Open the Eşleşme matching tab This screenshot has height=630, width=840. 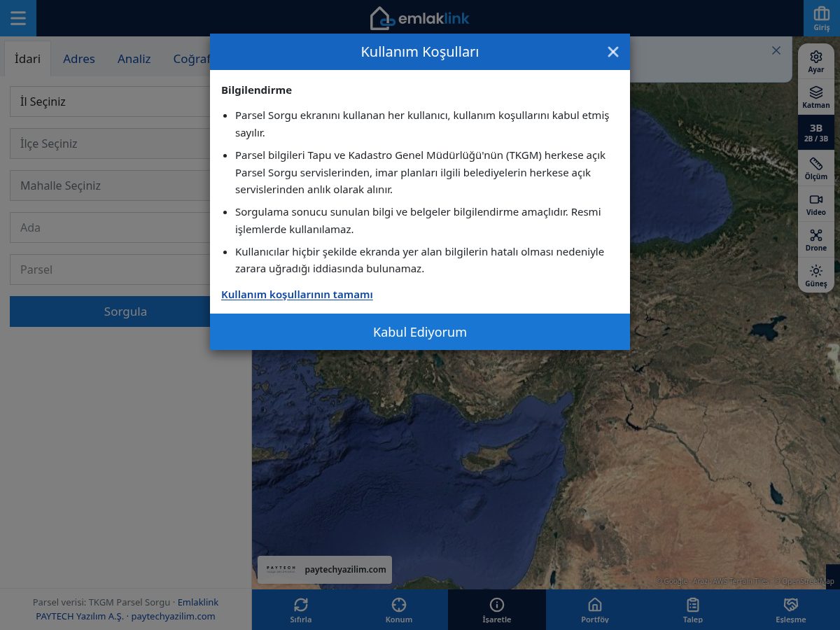click(791, 610)
